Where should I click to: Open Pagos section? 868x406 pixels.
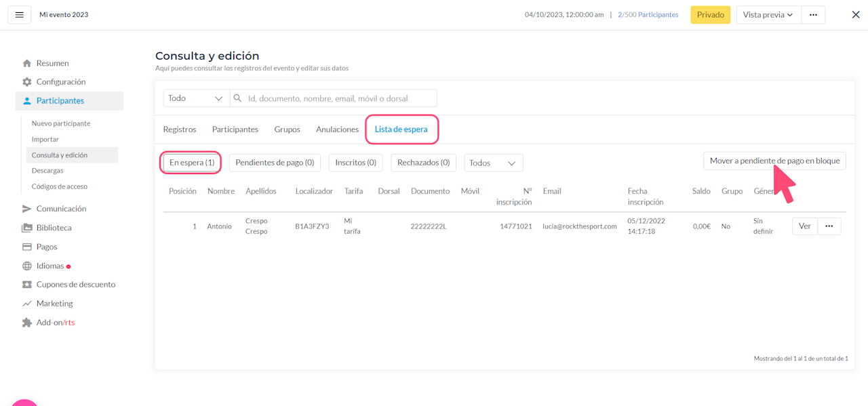pyautogui.click(x=47, y=247)
